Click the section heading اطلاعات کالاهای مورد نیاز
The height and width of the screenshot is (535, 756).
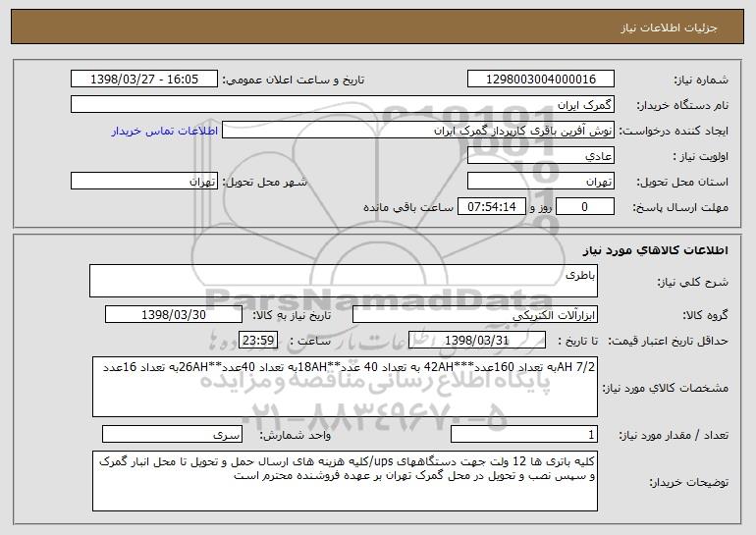coord(655,249)
